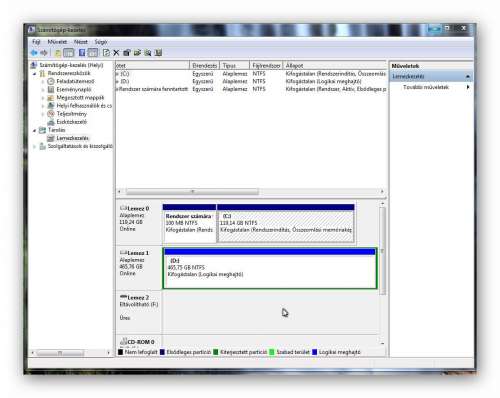This screenshot has width=500, height=398.
Task: Open the Művelet menu
Action: point(57,42)
